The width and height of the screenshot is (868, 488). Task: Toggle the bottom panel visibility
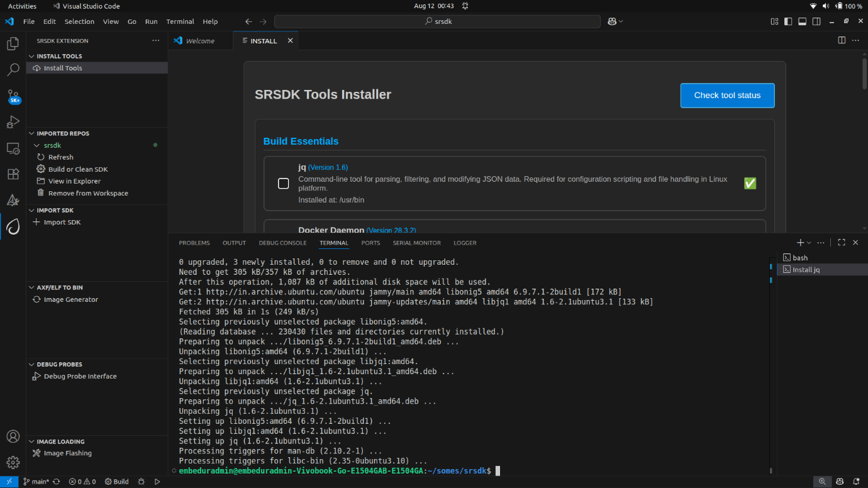(x=802, y=21)
